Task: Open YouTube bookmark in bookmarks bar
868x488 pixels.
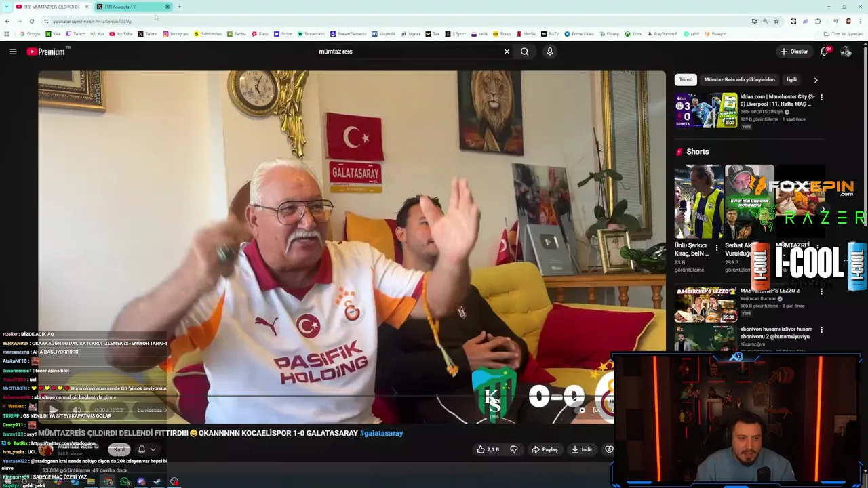Action: point(121,34)
